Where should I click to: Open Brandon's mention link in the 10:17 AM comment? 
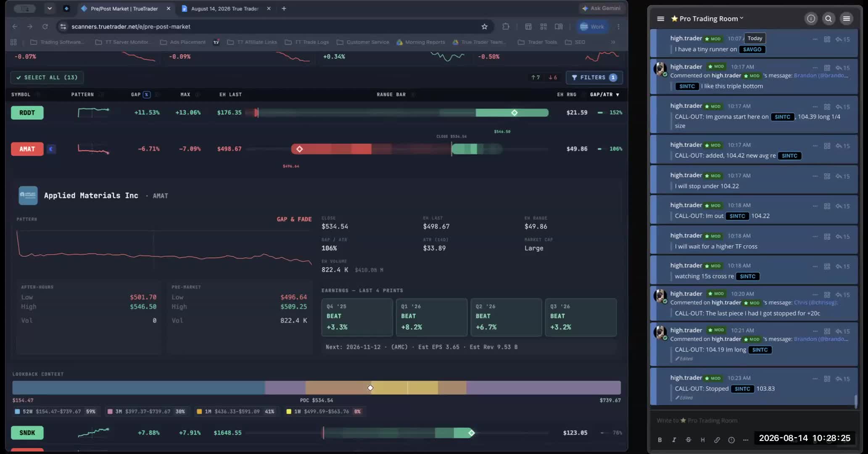[x=821, y=76]
